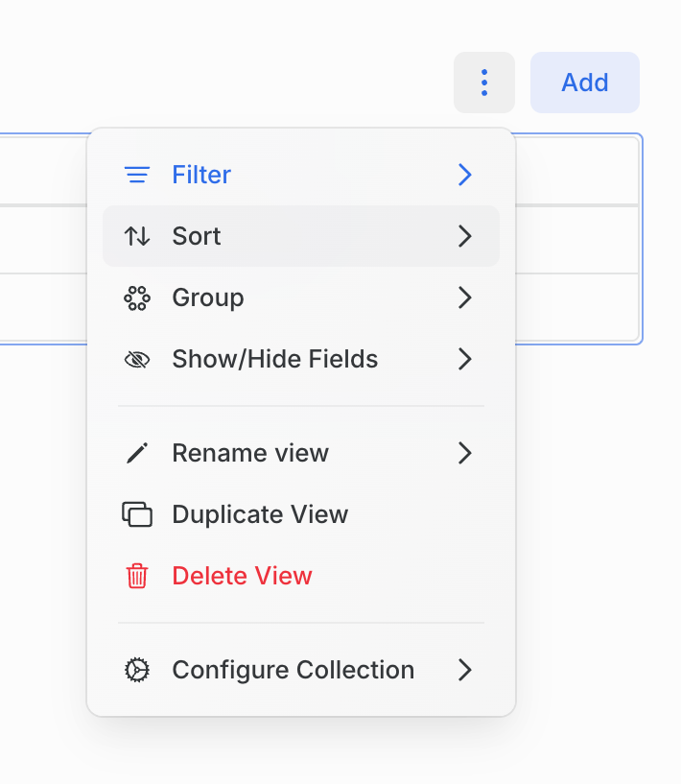This screenshot has width=681, height=784.
Task: Click the Group circles icon
Action: point(137,298)
